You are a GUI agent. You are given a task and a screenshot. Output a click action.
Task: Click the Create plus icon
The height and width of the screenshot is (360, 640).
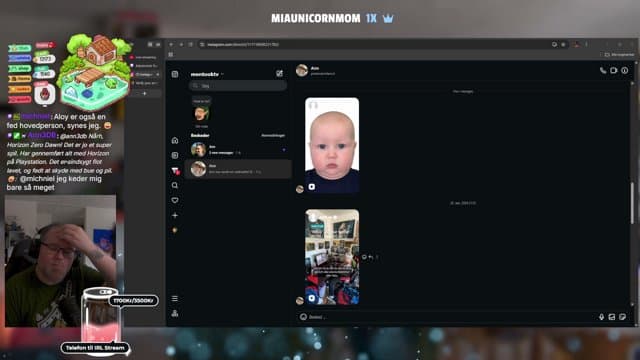coord(175,215)
